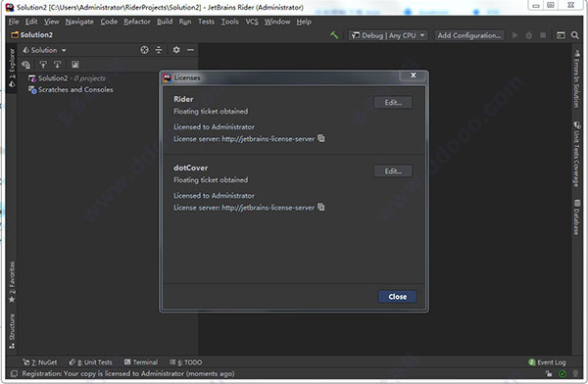
Task: Select Solution2 · 0 projects tree node
Action: pos(67,78)
